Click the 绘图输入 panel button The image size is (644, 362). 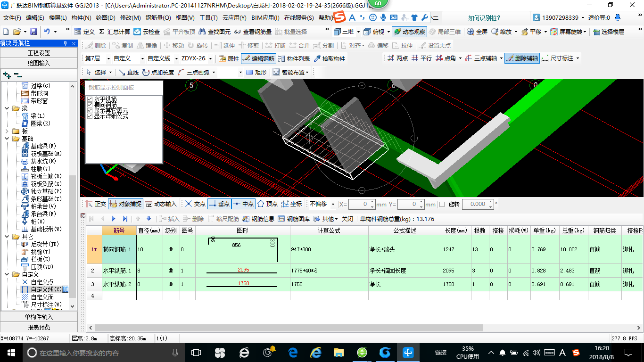(39, 63)
